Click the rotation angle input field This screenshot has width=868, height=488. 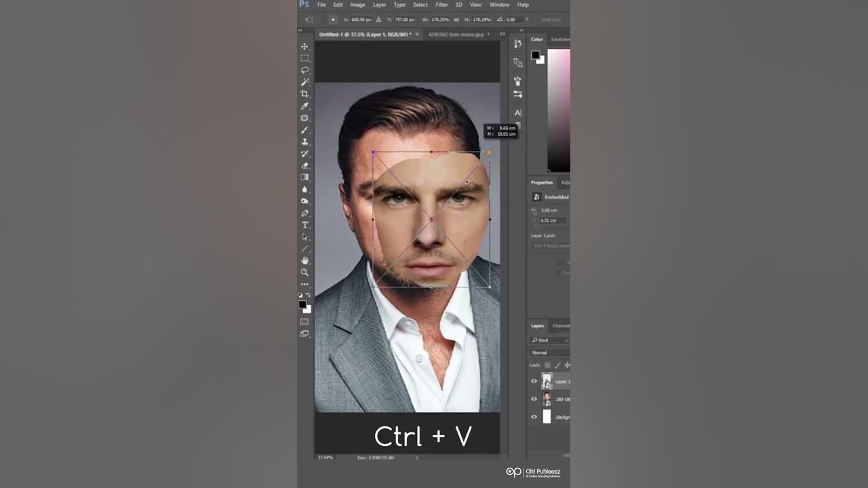point(513,20)
